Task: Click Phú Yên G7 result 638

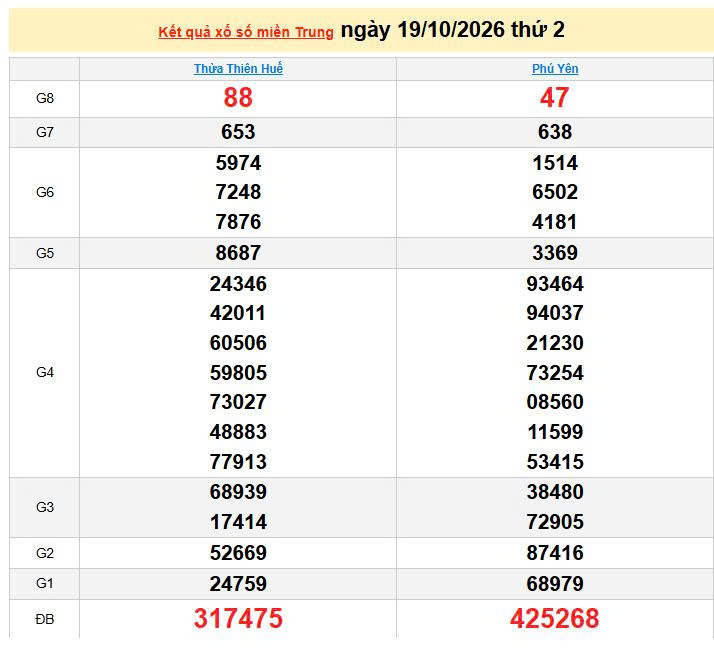Action: point(555,132)
